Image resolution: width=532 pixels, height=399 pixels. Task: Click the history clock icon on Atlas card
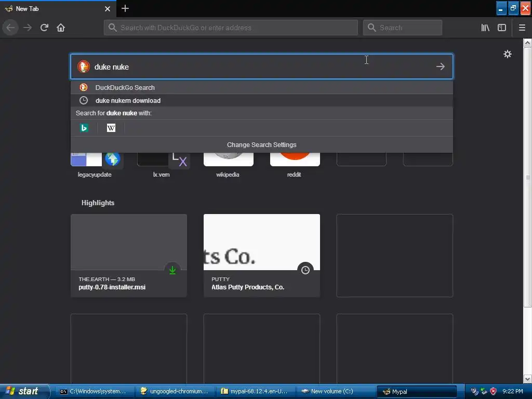[x=305, y=270]
